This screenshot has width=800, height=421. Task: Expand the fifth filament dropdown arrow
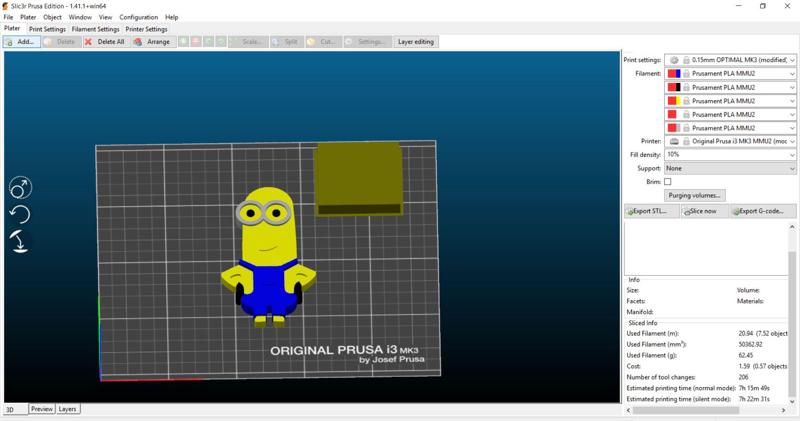792,128
